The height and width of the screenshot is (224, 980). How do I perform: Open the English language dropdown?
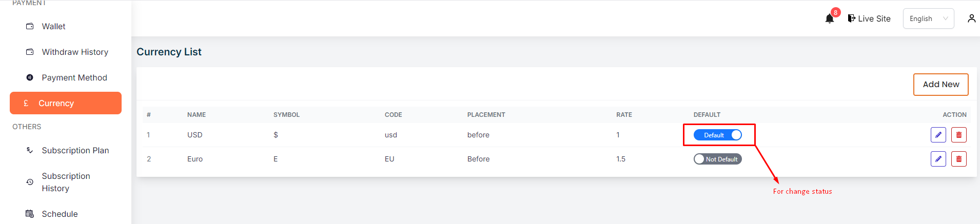click(x=928, y=18)
